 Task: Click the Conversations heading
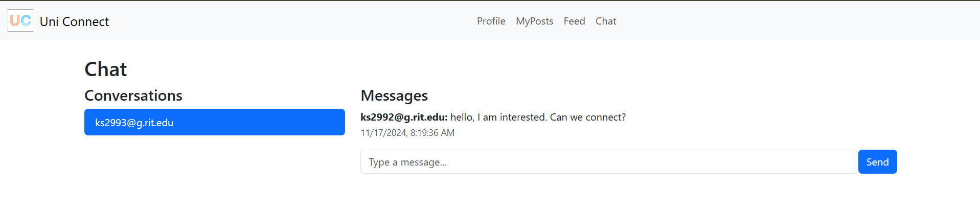[x=133, y=96]
